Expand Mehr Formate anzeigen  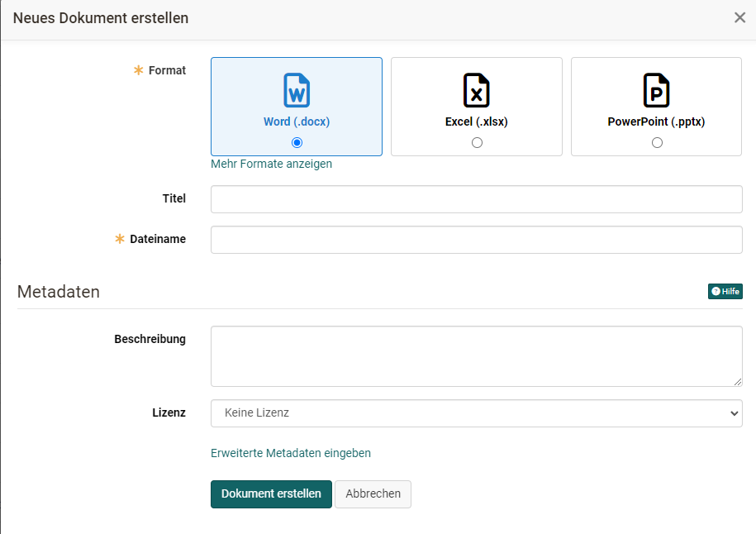click(x=271, y=164)
